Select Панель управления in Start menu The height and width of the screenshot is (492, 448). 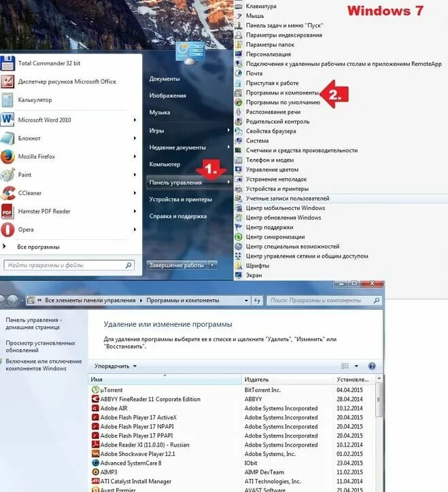[x=189, y=182]
